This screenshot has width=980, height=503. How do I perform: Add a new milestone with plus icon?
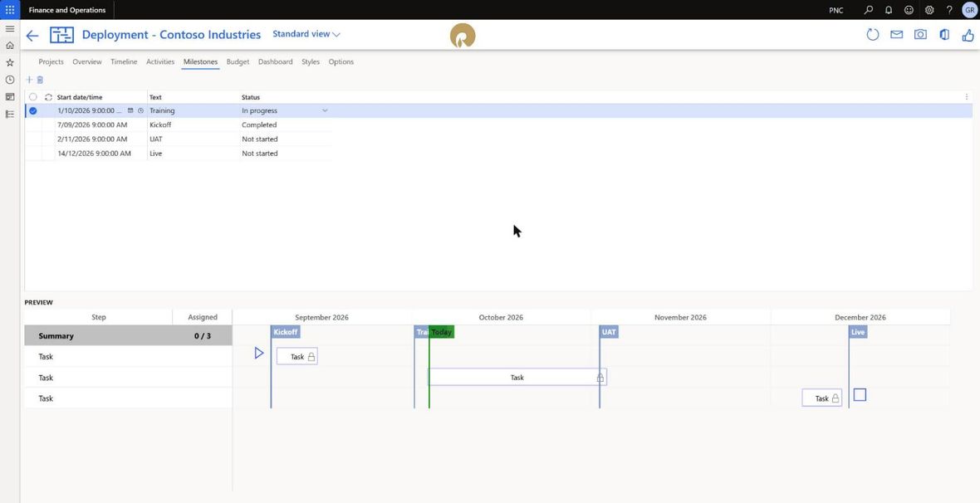click(29, 80)
